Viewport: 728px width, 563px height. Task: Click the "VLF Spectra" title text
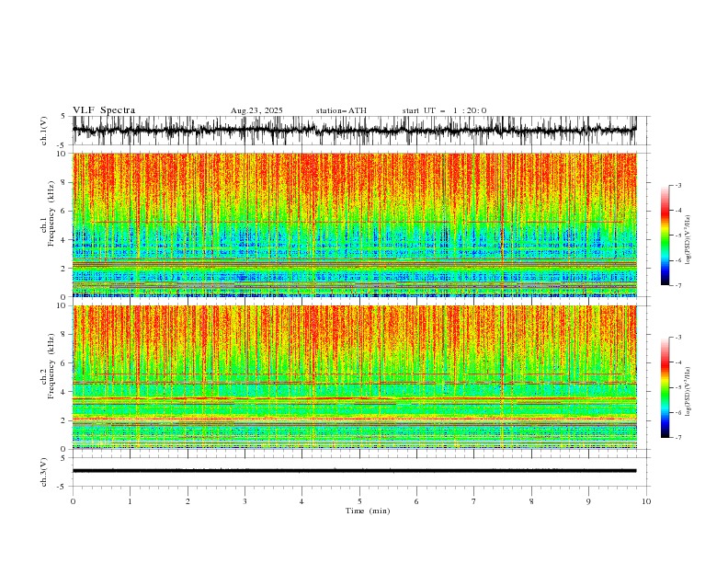click(104, 110)
